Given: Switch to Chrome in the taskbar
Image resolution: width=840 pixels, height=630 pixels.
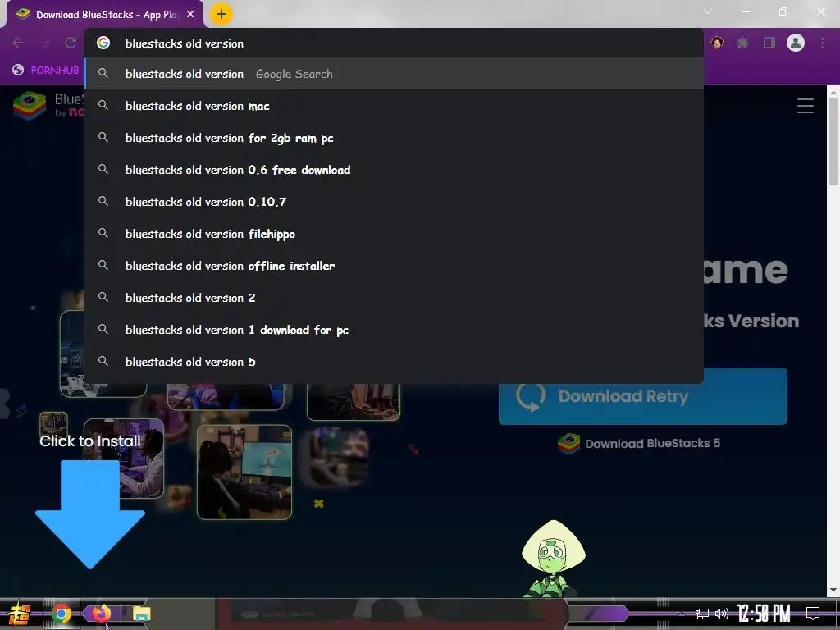Looking at the screenshot, I should tap(61, 614).
